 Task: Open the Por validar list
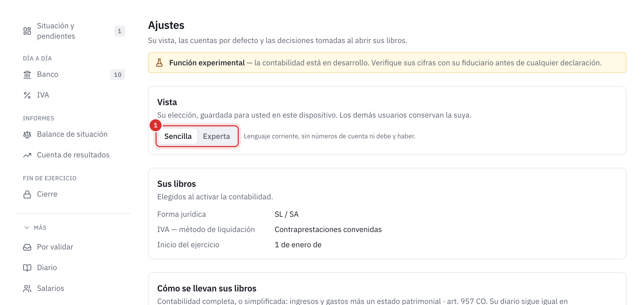tap(74, 247)
